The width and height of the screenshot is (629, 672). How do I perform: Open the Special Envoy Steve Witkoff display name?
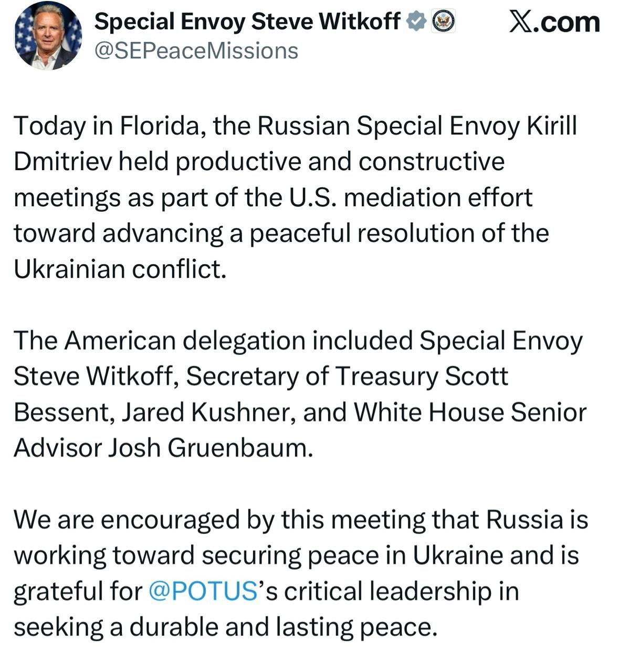pos(248,22)
